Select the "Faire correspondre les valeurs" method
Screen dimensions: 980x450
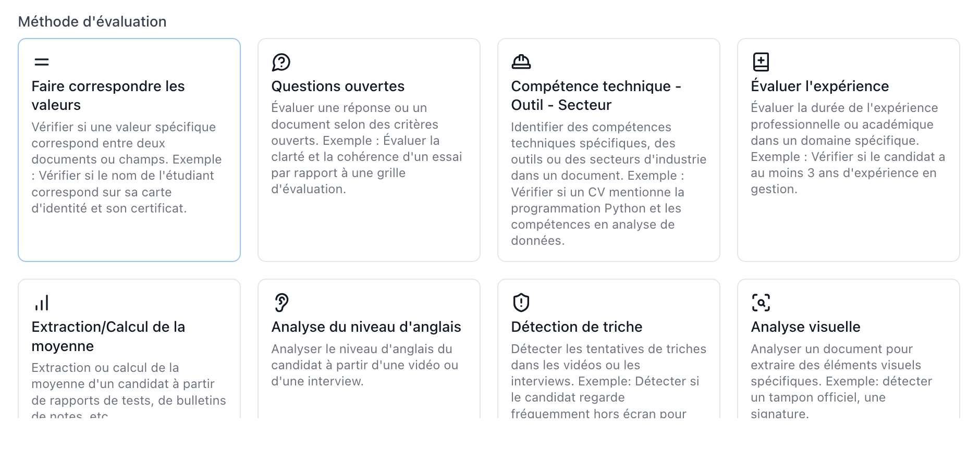tap(129, 150)
